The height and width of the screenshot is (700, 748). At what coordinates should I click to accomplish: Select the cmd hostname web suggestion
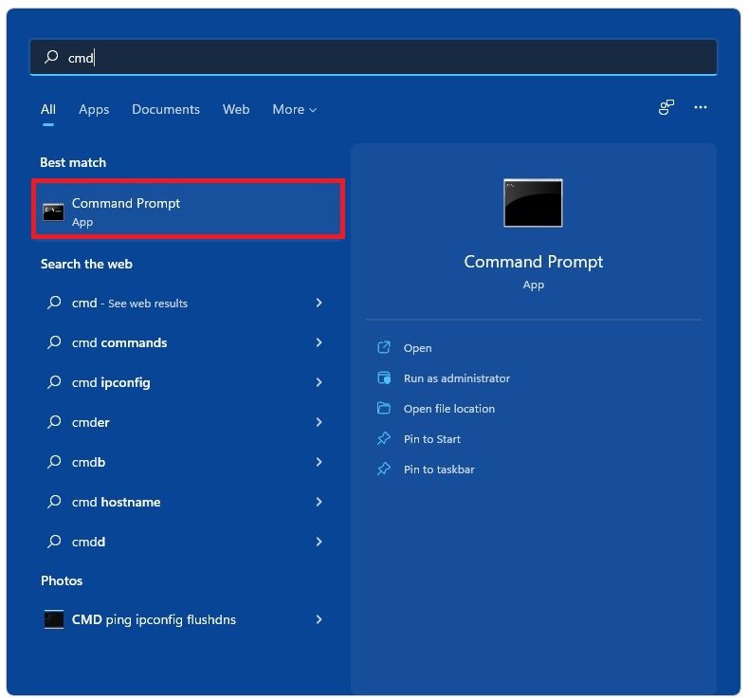point(116,502)
